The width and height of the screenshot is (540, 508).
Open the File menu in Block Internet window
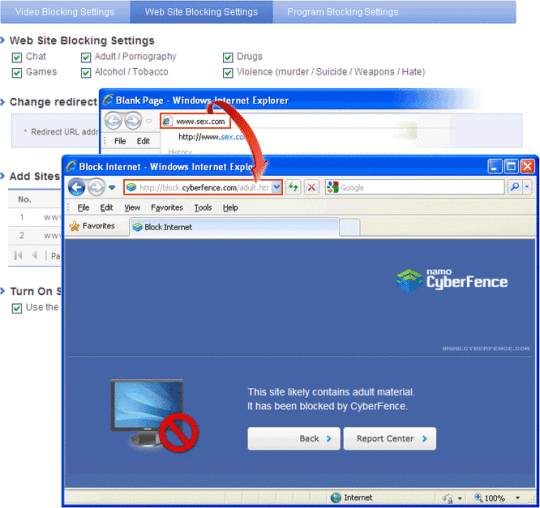coord(83,208)
